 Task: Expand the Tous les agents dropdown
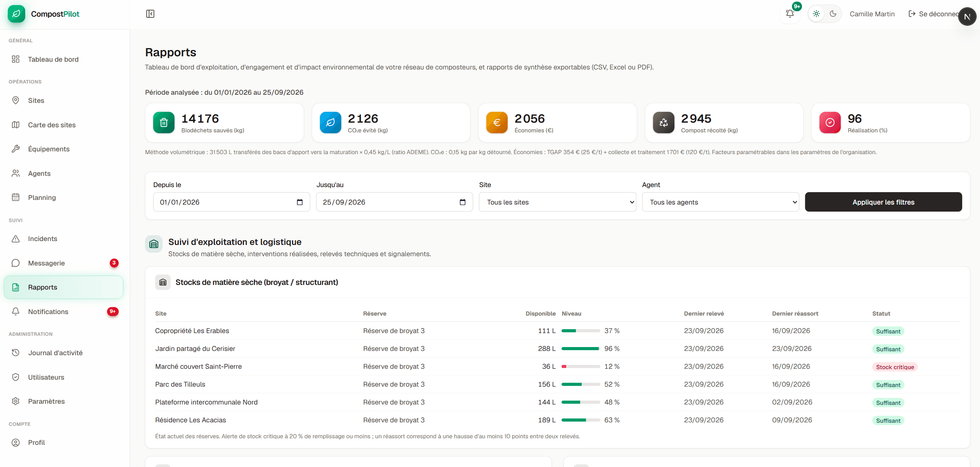[x=721, y=202]
